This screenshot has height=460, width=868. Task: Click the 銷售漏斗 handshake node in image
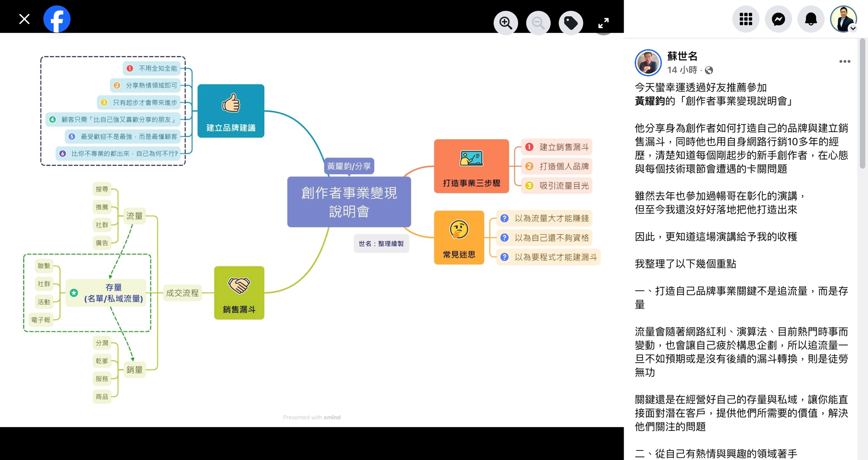(x=239, y=293)
